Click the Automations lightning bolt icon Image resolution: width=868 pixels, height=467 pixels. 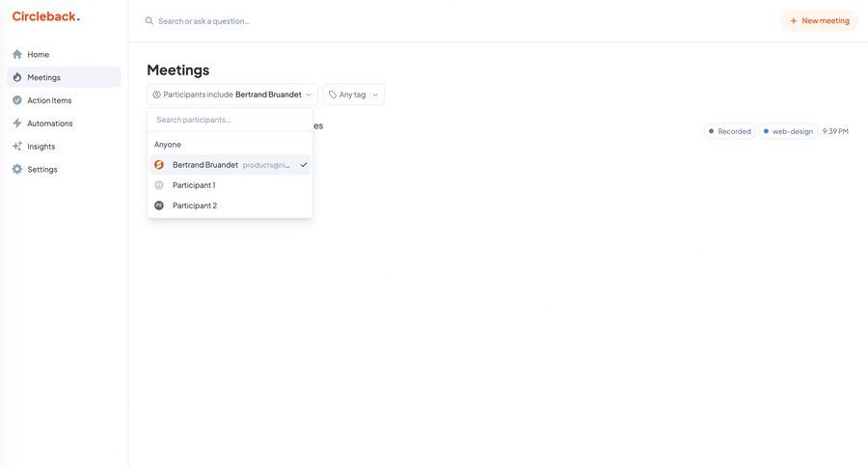pyautogui.click(x=17, y=124)
